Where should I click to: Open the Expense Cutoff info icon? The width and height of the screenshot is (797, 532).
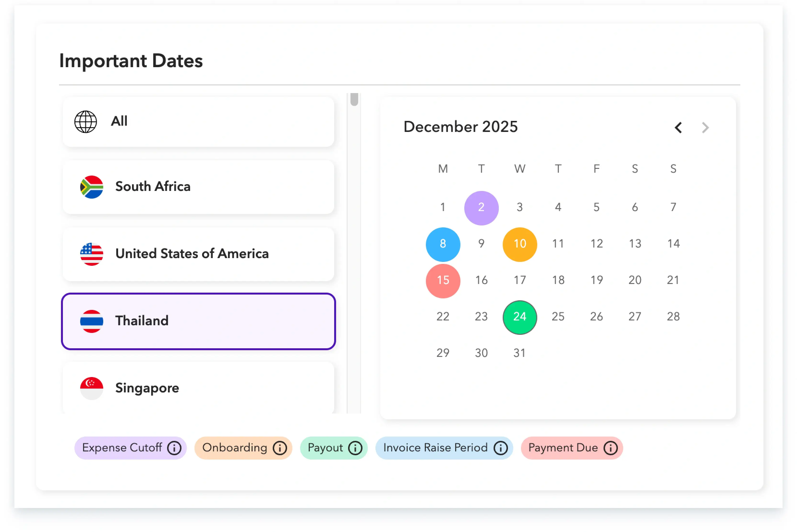174,448
